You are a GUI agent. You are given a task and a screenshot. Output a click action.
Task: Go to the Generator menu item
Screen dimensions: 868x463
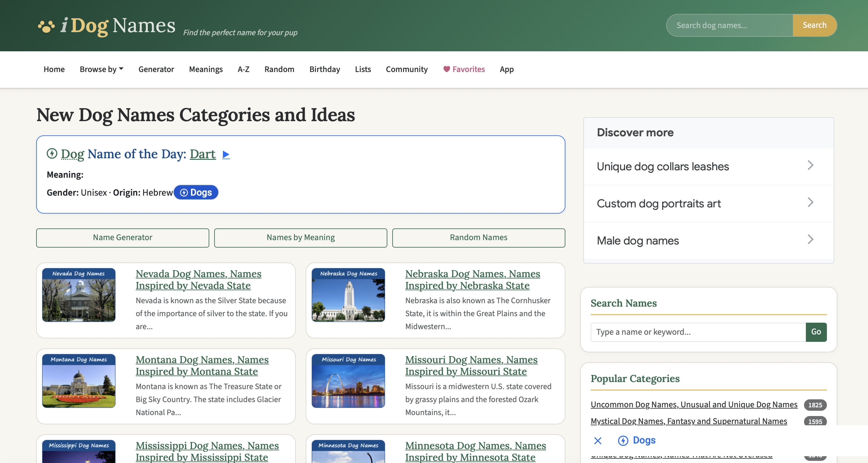click(x=156, y=69)
